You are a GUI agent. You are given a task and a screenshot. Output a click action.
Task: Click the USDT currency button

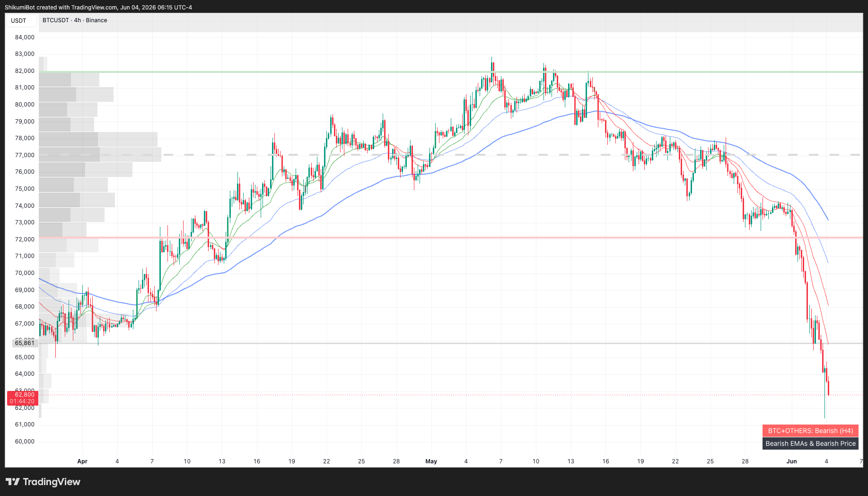click(21, 20)
